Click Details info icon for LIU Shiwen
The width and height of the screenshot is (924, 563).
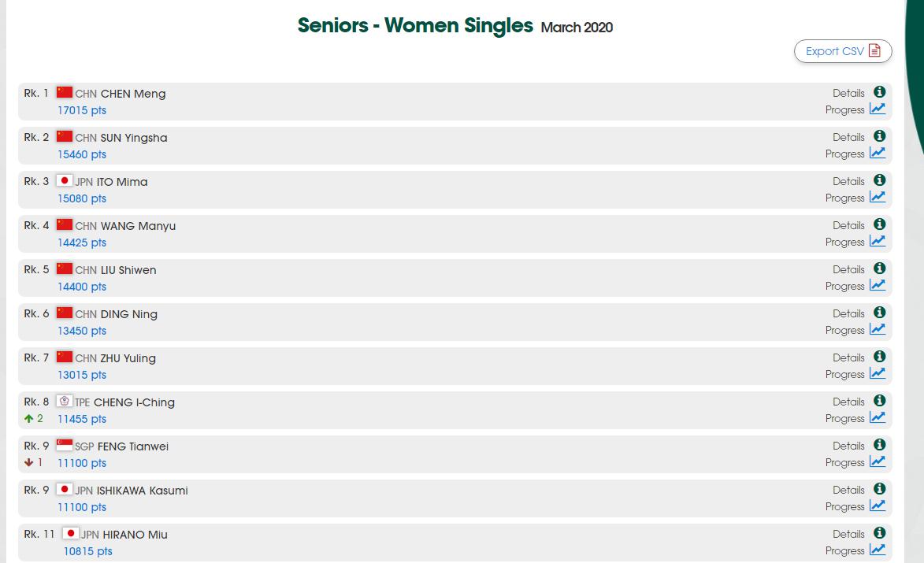pyautogui.click(x=879, y=269)
